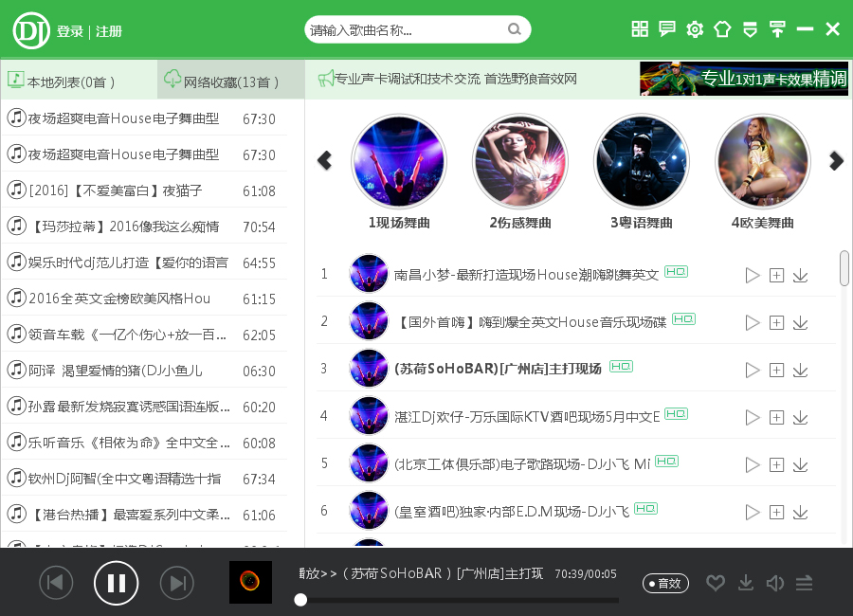The image size is (853, 616).
Task: Select 2016全英文金榜欧美风格Hou in favorites
Action: [144, 299]
